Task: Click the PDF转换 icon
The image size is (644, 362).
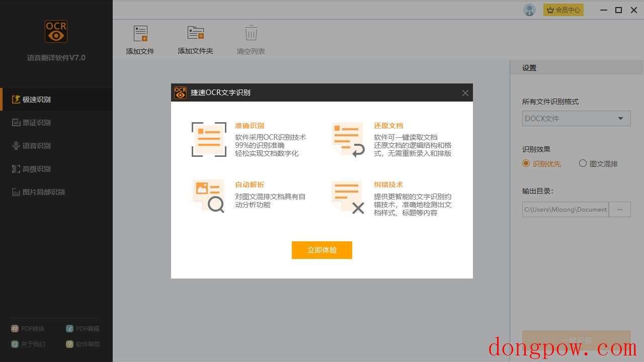Action: pos(15,329)
